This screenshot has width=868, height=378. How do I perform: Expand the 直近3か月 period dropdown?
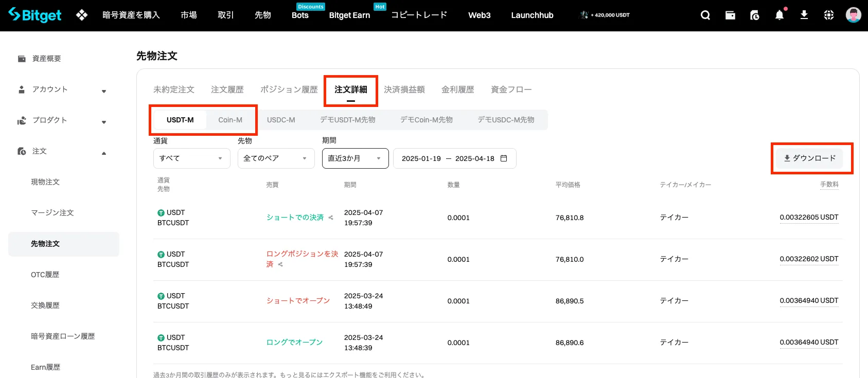click(x=355, y=158)
